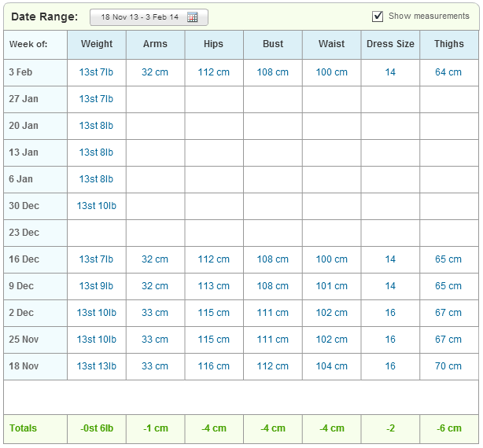The width and height of the screenshot is (483, 448).
Task: Click the Totals row label
Action: 23,428
